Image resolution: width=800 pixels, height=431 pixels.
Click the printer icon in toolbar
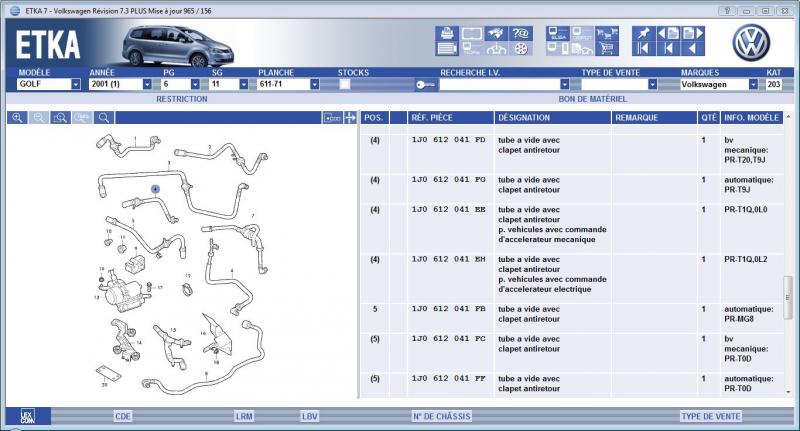(x=447, y=34)
